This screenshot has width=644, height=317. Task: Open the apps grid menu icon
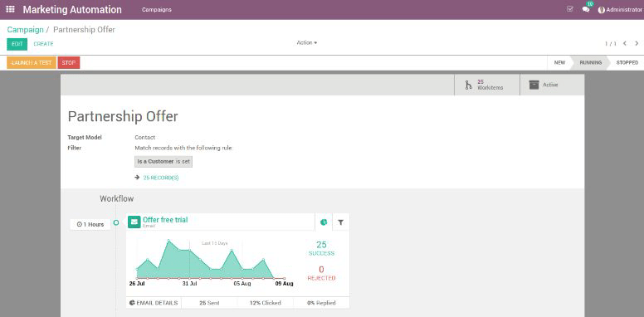(x=11, y=9)
